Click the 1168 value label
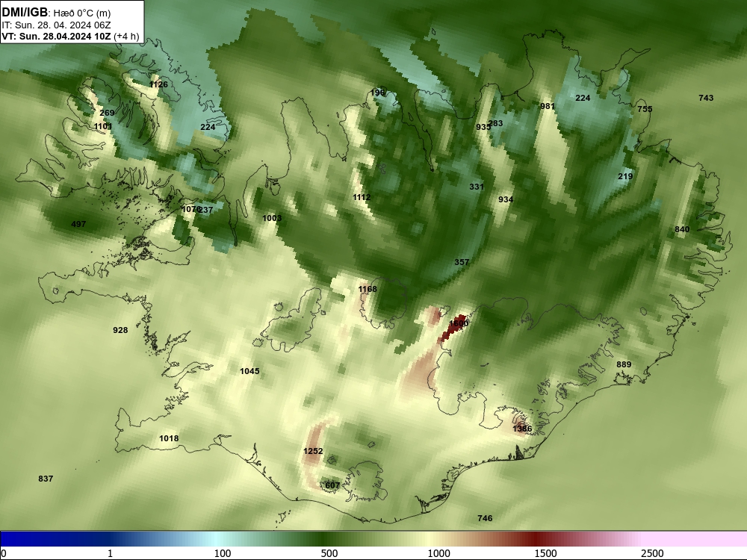 tap(368, 290)
